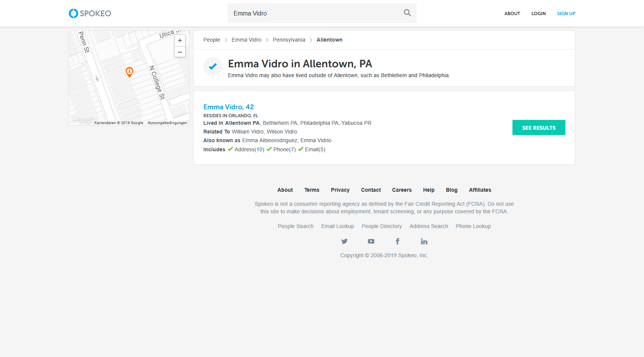Open the About page in header
The image size is (644, 357).
pyautogui.click(x=512, y=14)
